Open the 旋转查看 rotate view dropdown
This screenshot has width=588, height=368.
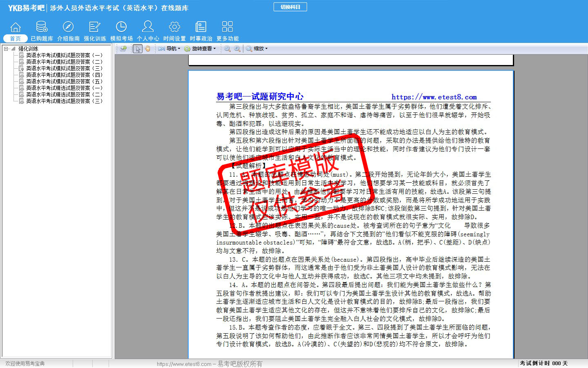[x=200, y=49]
